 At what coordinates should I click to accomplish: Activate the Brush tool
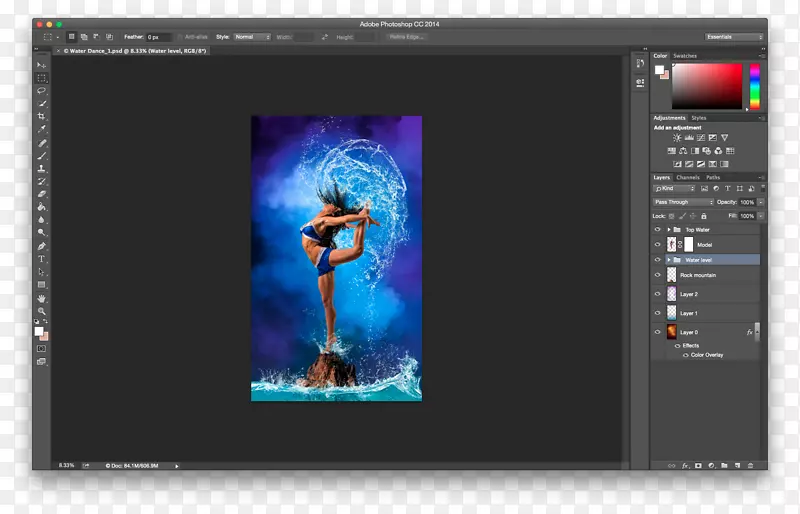click(42, 155)
